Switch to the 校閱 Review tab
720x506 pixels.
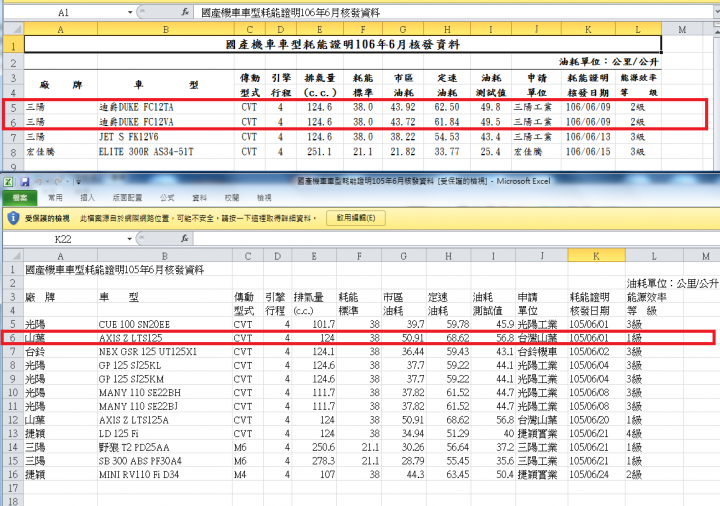click(x=231, y=197)
